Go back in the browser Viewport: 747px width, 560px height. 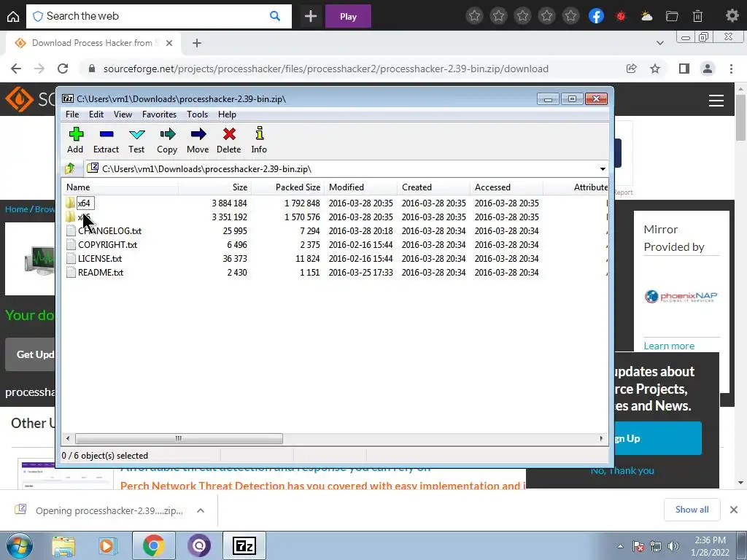tap(16, 69)
